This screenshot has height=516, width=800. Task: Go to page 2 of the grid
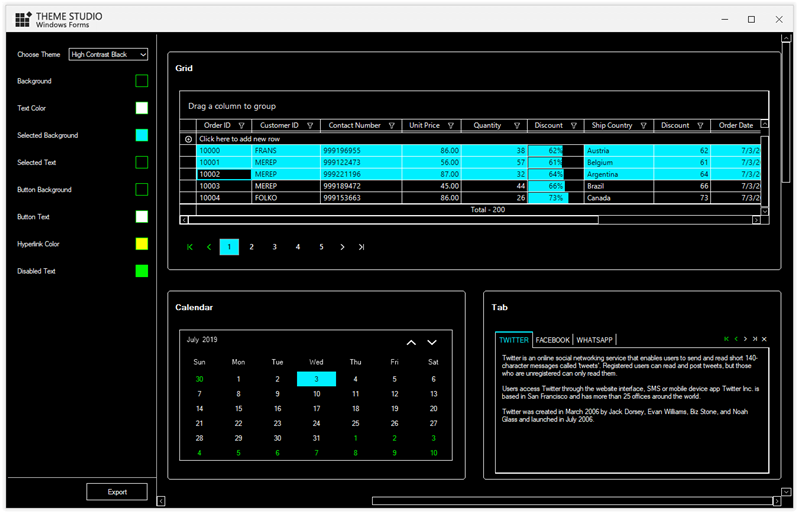point(252,247)
